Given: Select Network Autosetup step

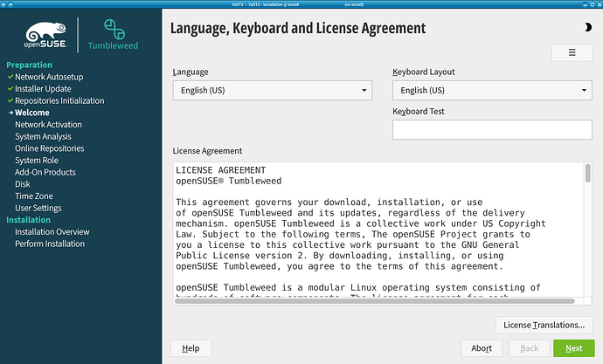Looking at the screenshot, I should (x=49, y=77).
